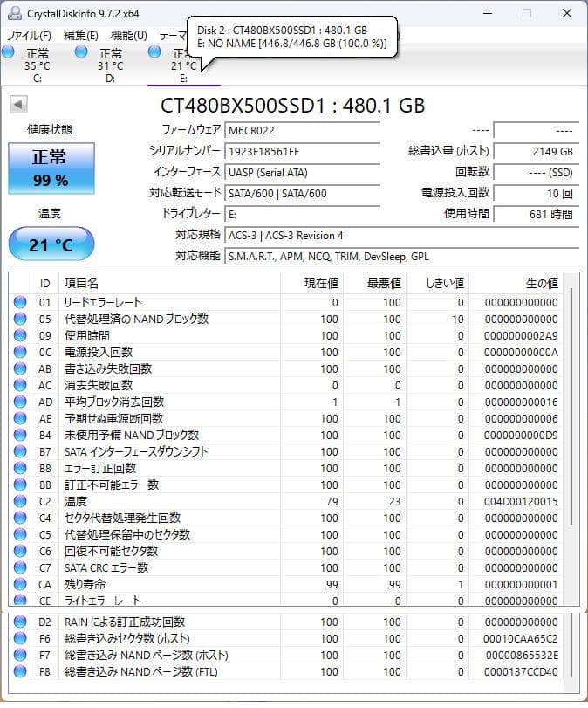Click status orb of row AE 予期せぬ電源断回数
The image size is (588, 708).
tap(20, 418)
